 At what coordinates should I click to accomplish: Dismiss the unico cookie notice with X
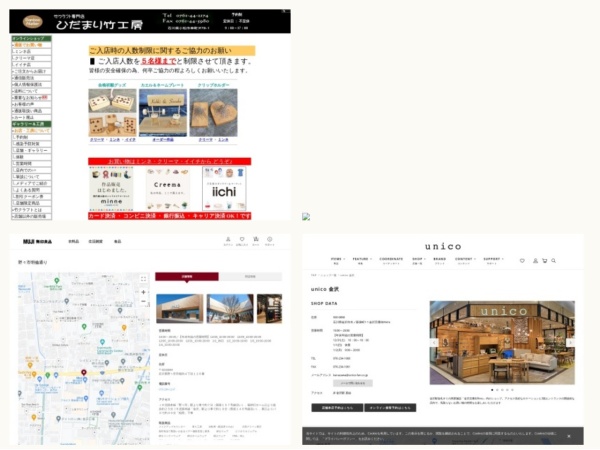click(x=569, y=436)
